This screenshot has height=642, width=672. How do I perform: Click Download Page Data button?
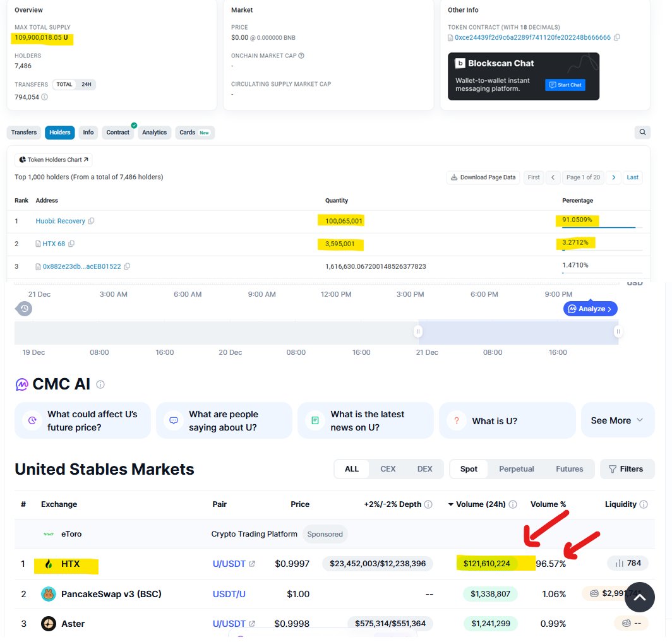tap(483, 177)
